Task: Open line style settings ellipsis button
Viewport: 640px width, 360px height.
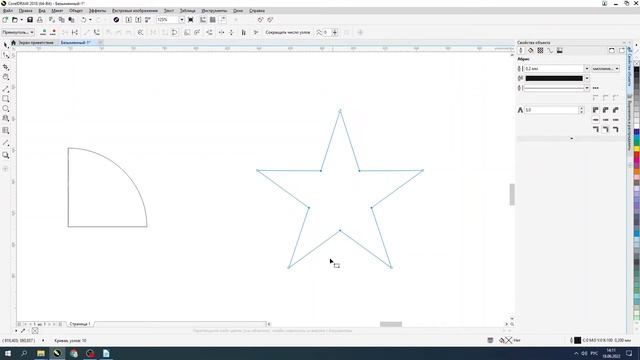Action: click(x=596, y=88)
